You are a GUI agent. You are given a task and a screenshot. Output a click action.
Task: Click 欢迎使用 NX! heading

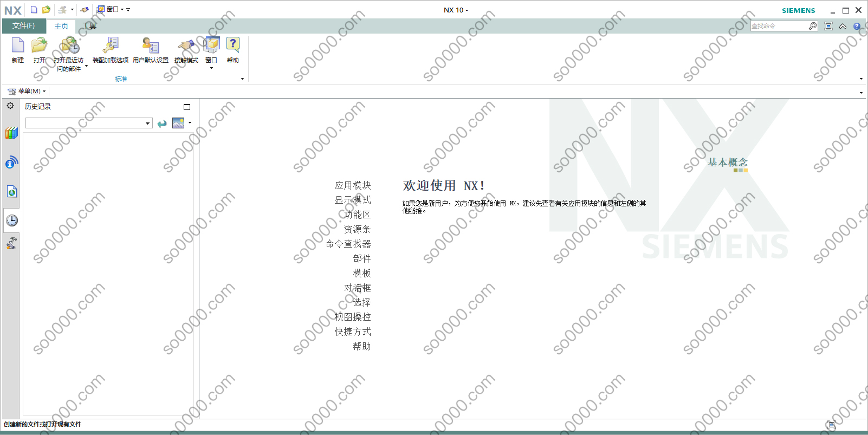[444, 186]
